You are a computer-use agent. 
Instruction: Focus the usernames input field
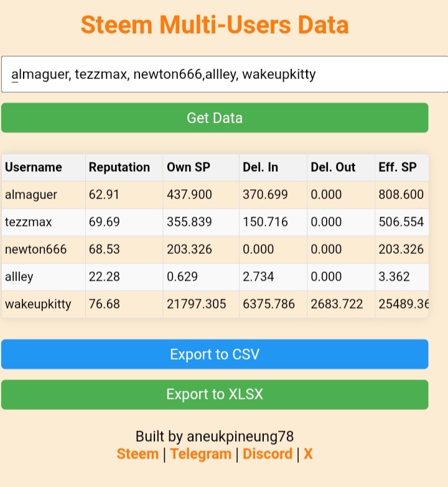tap(225, 74)
